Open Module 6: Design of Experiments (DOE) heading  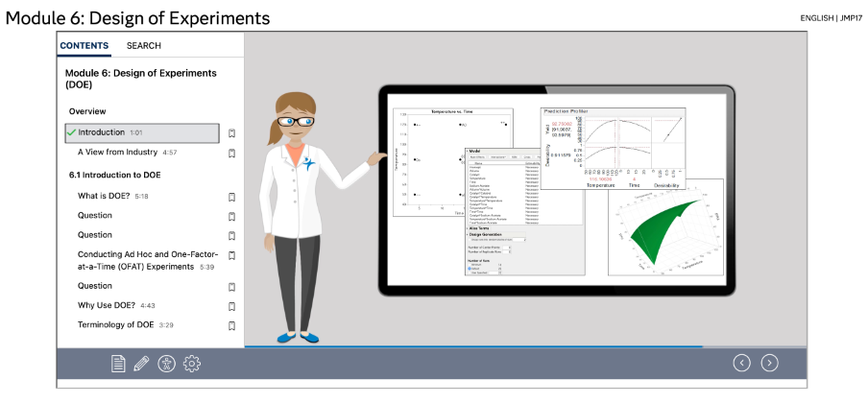point(141,79)
